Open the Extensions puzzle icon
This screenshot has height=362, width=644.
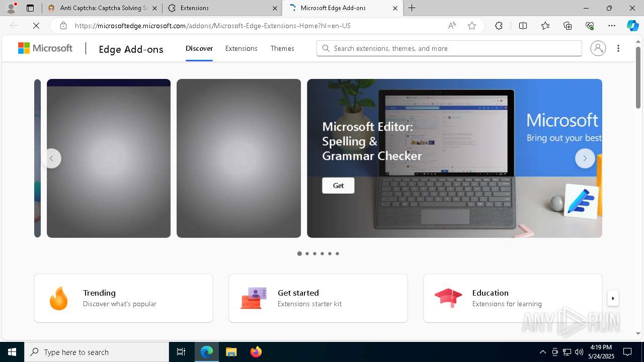pos(499,26)
